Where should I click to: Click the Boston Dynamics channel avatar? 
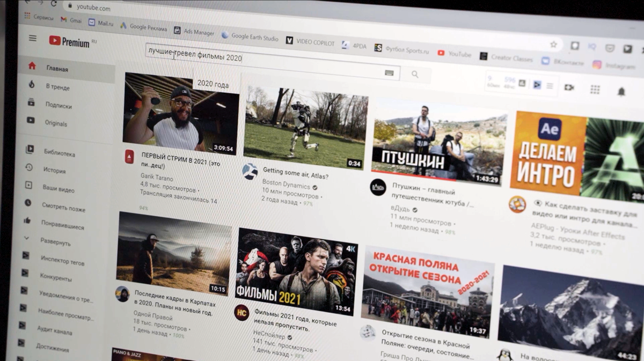click(250, 171)
